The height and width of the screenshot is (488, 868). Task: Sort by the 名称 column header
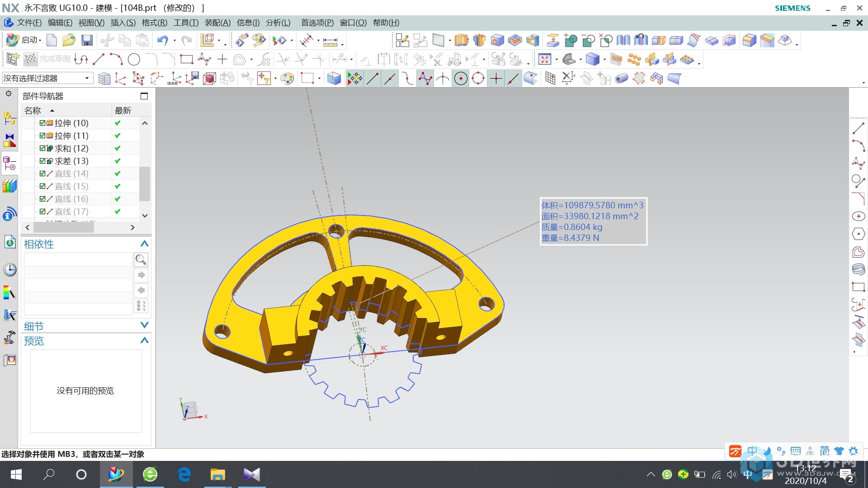[66, 110]
